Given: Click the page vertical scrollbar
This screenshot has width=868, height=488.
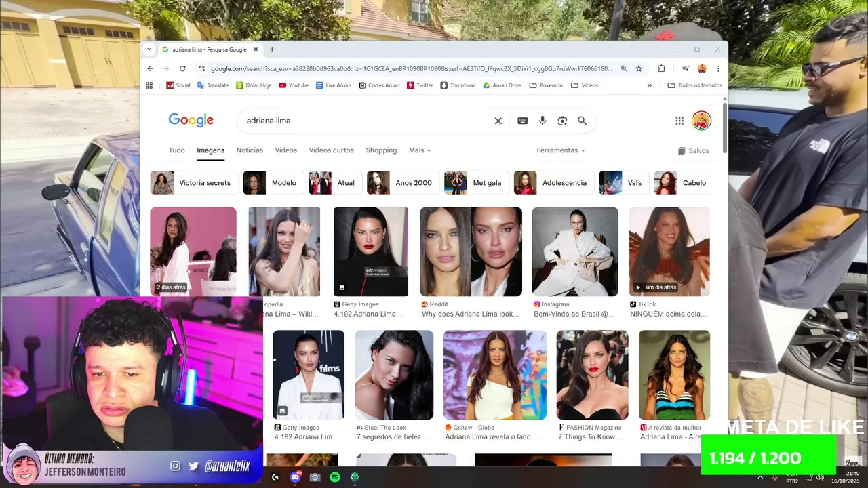Looking at the screenshot, I should [x=724, y=129].
